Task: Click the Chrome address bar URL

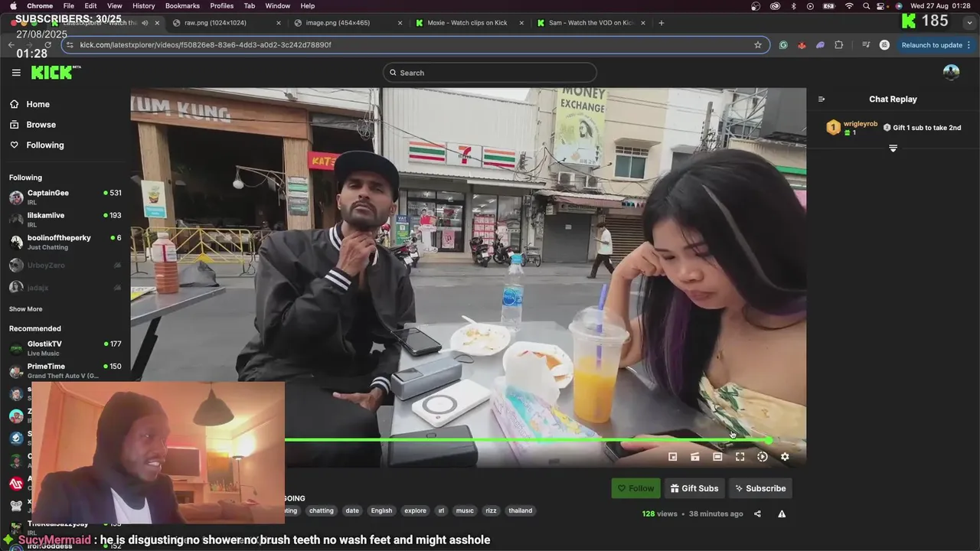Action: click(205, 45)
